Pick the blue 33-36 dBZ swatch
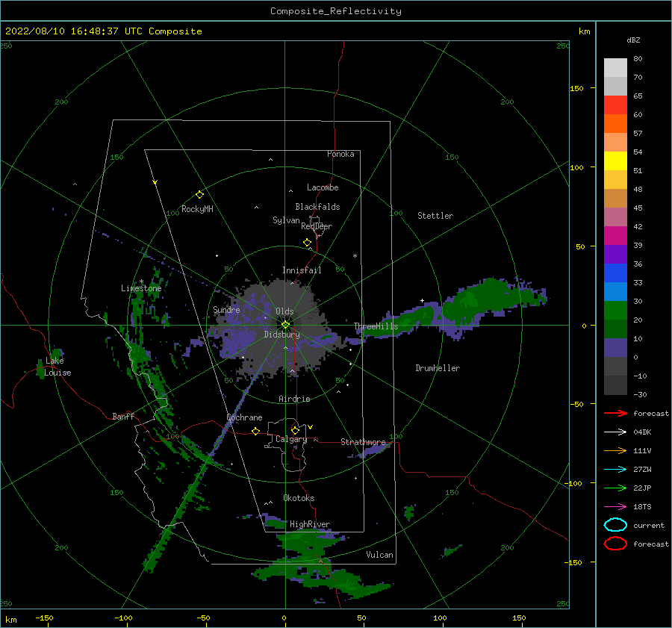This screenshot has height=628, width=672. pos(615,273)
